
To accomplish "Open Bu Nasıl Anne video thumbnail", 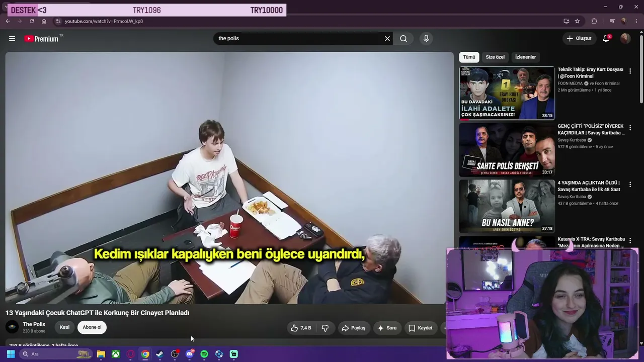I will 507,206.
